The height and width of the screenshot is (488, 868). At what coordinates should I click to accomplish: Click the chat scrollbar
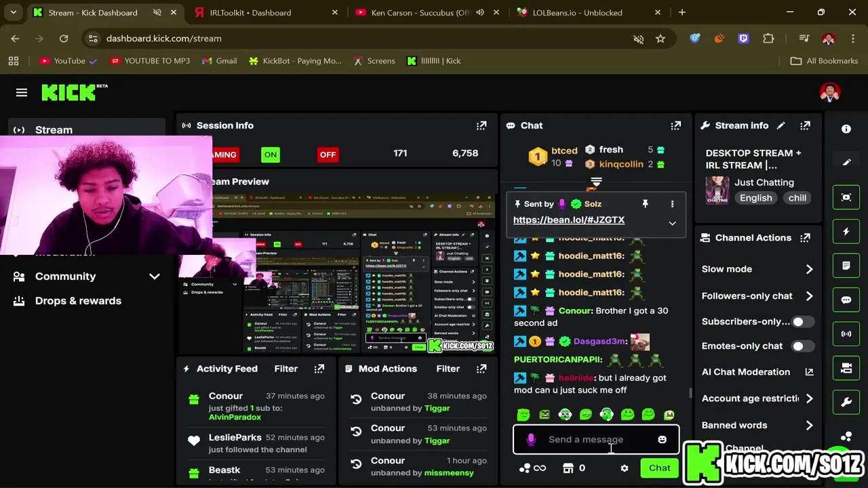(690, 394)
